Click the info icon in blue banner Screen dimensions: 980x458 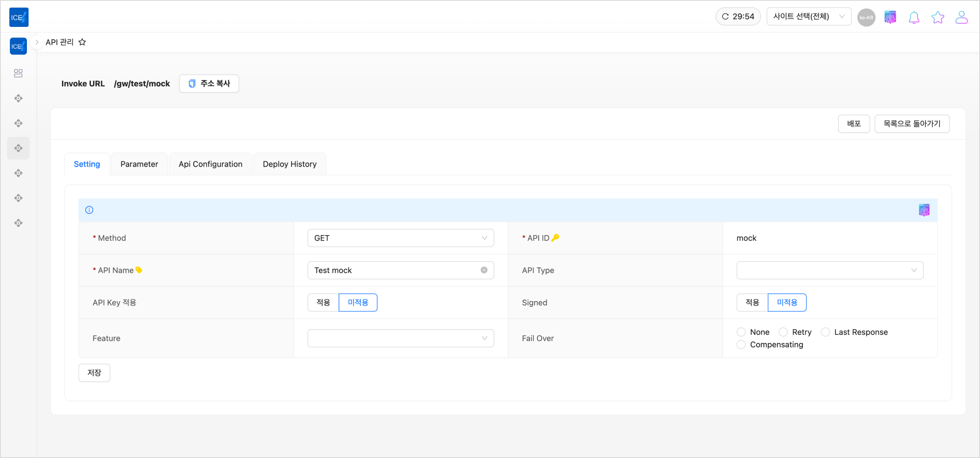(89, 210)
